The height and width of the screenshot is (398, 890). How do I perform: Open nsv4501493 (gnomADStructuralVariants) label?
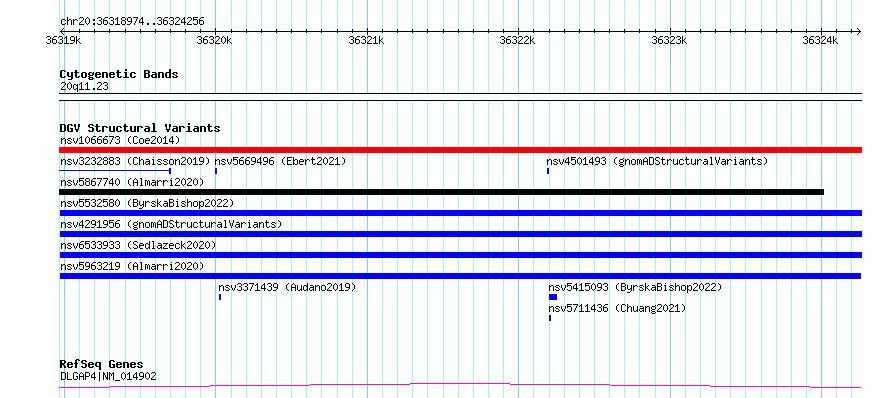[657, 161]
